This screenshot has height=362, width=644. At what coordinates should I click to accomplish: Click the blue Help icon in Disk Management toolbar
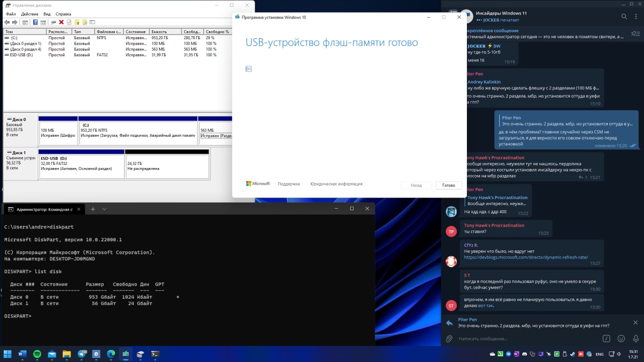point(35,22)
